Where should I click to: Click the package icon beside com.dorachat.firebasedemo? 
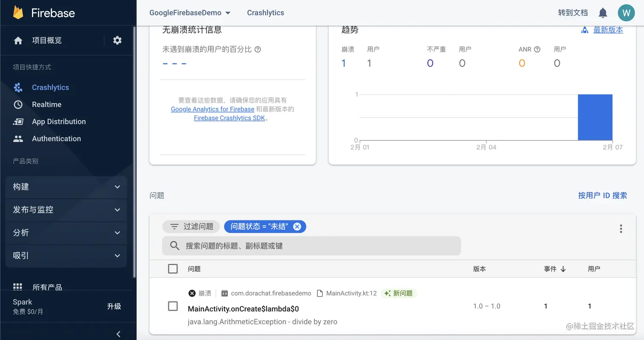point(224,293)
